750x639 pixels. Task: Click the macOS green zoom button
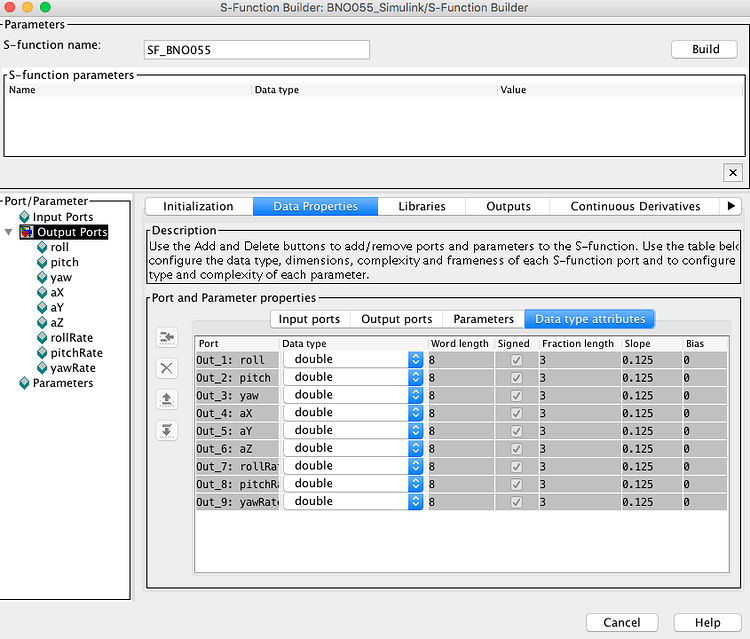click(x=45, y=7)
